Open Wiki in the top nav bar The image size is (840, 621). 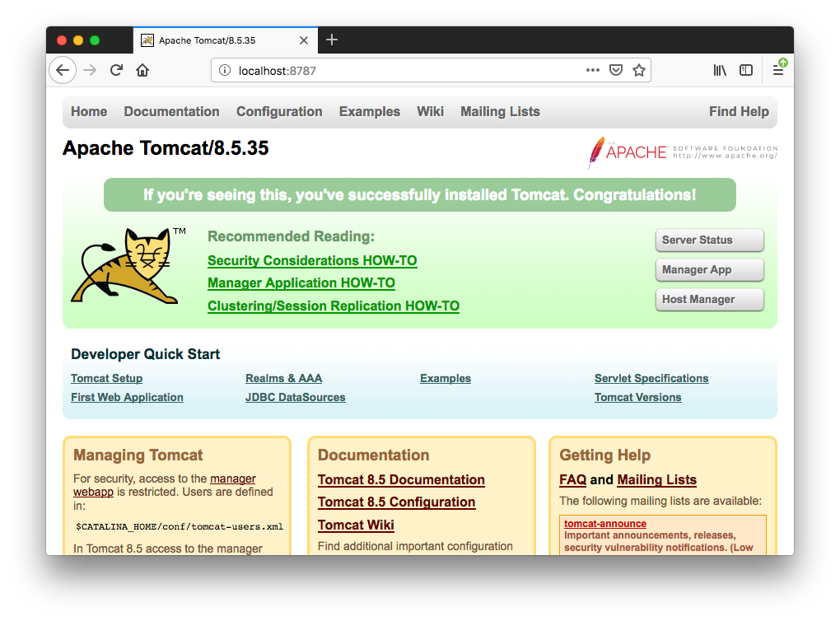[430, 111]
